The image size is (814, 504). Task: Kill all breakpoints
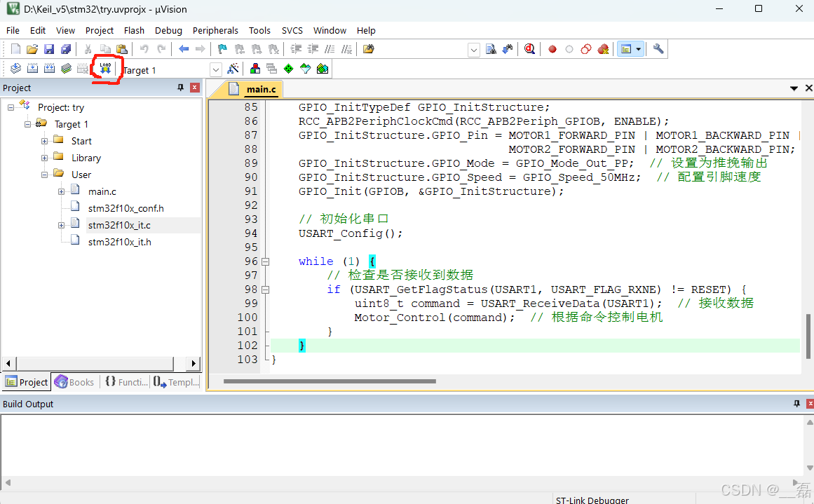(603, 49)
